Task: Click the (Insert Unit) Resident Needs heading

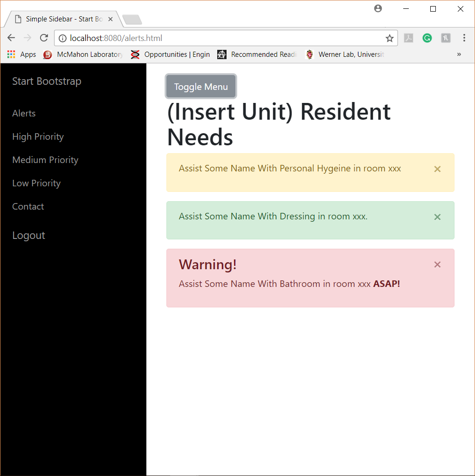Action: (x=279, y=124)
